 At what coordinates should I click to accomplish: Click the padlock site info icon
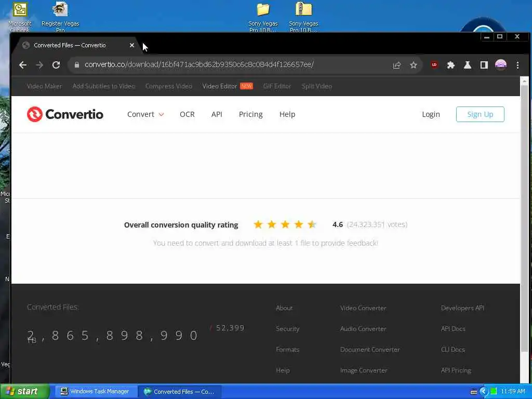tap(77, 64)
